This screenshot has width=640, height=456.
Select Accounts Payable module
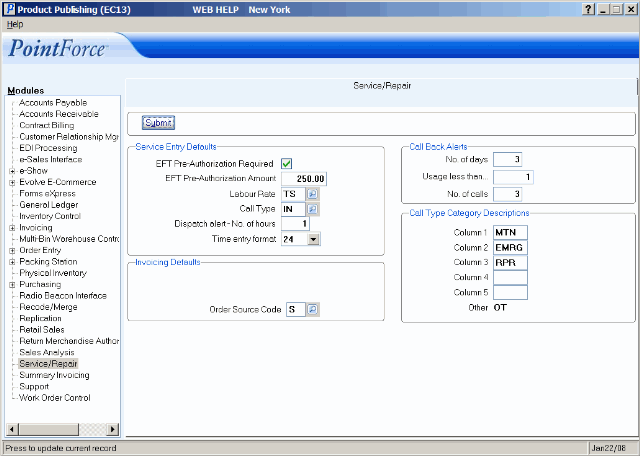click(x=53, y=102)
